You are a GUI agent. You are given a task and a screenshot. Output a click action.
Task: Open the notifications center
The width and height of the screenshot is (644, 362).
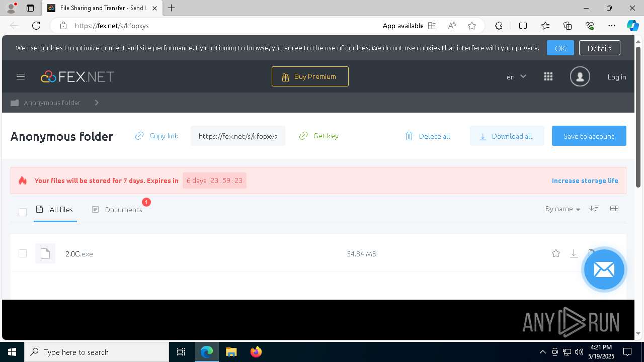[x=627, y=352]
